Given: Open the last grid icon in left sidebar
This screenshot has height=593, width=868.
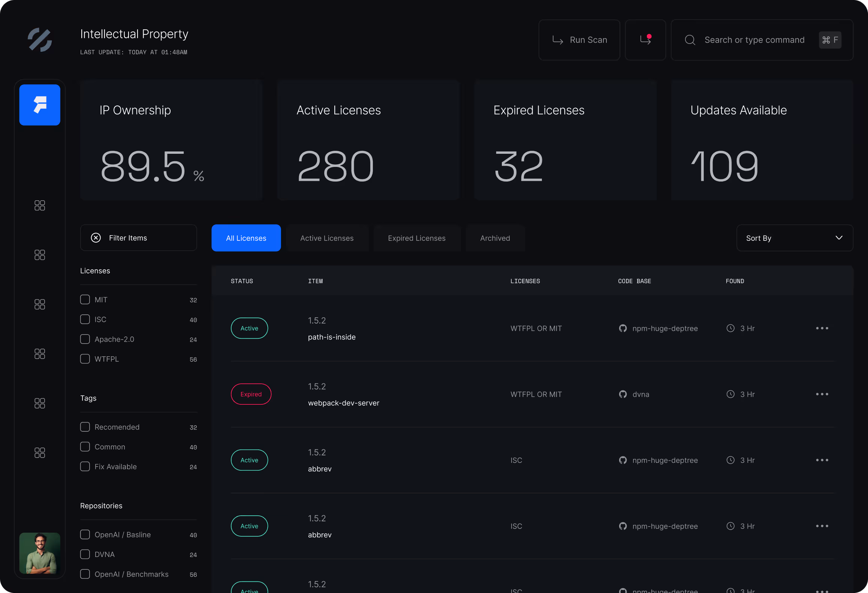Looking at the screenshot, I should (x=40, y=453).
